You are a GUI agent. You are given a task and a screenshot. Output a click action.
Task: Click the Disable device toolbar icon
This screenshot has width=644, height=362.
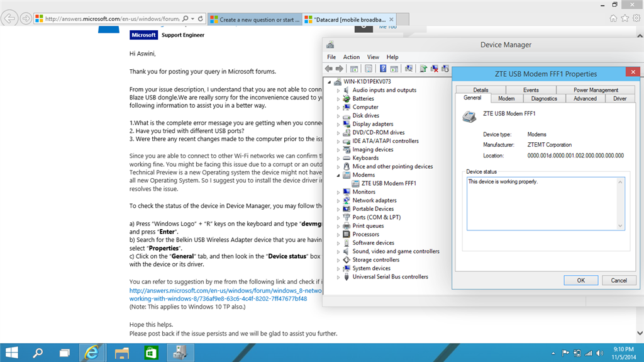click(x=445, y=69)
